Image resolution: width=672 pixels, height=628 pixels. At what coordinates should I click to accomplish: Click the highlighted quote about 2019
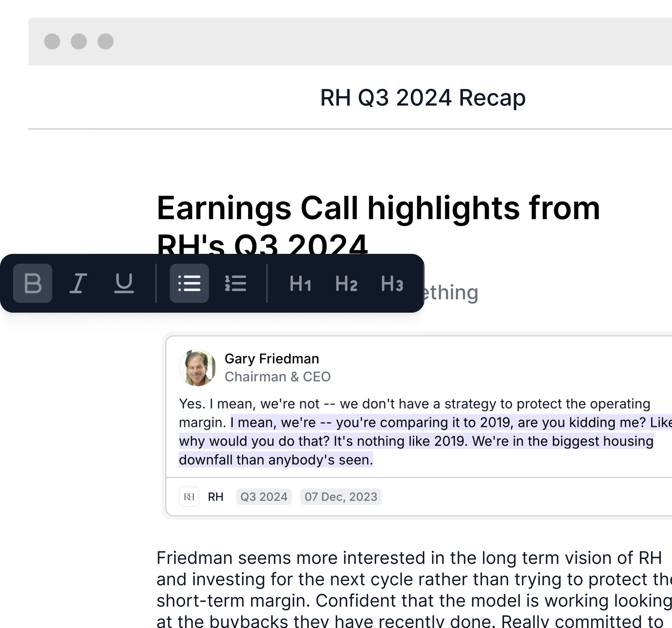coord(425,441)
